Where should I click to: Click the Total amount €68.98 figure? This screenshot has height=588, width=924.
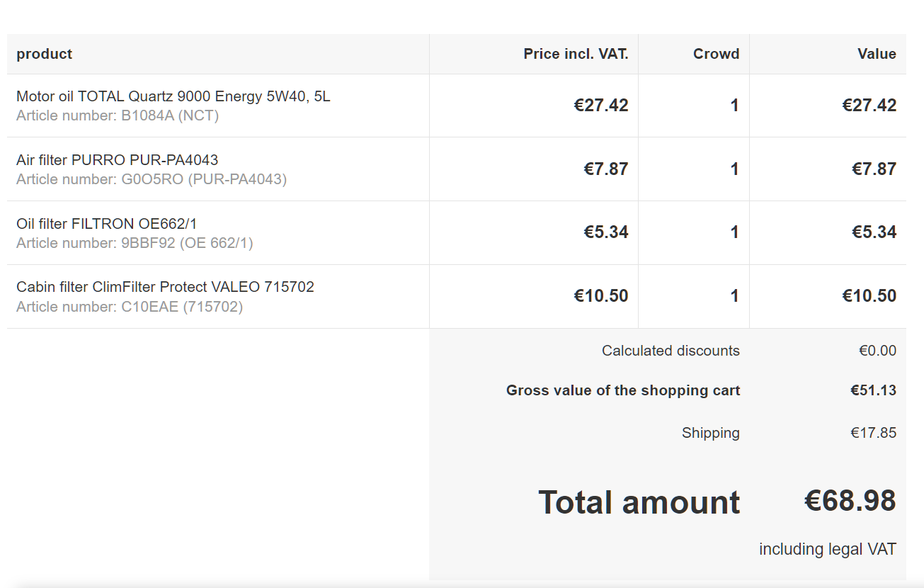click(x=850, y=501)
